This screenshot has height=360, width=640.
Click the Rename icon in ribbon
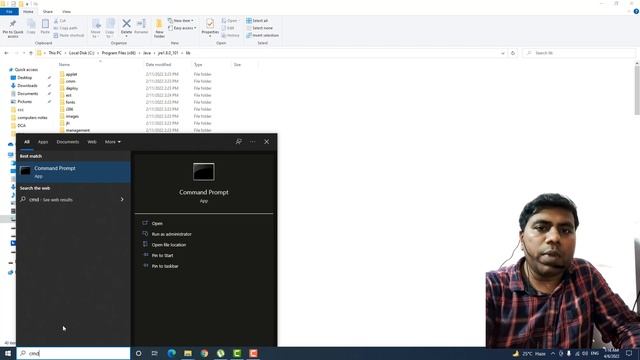(141, 24)
